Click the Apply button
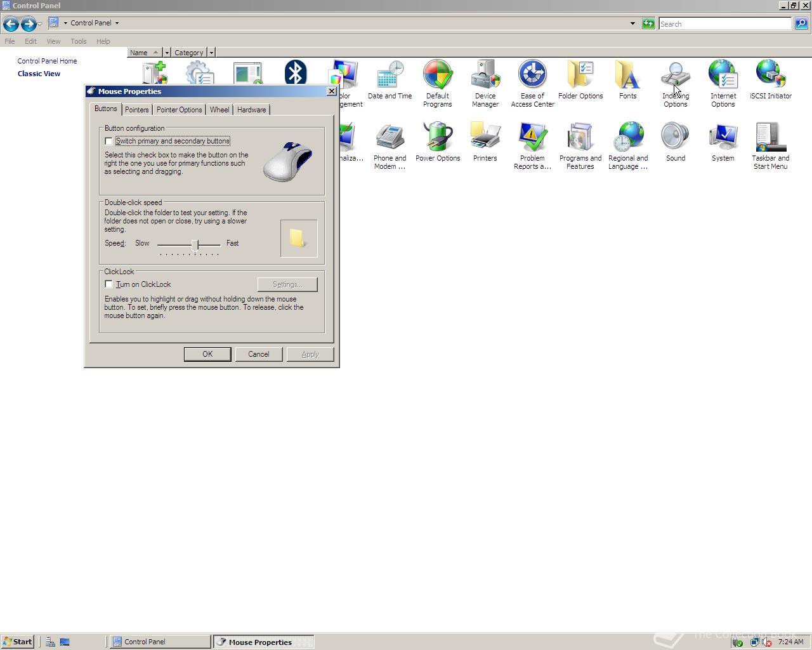This screenshot has width=812, height=650. pyautogui.click(x=310, y=354)
